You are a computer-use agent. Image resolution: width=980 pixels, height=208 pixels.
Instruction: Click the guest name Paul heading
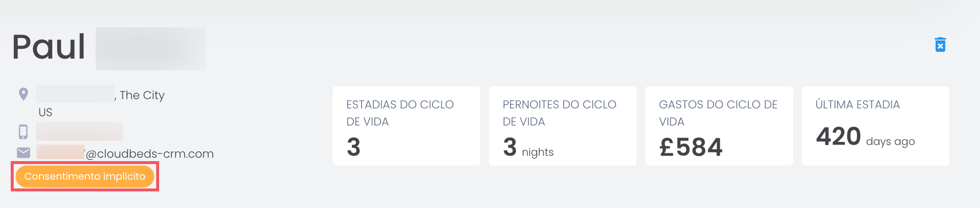point(49,47)
